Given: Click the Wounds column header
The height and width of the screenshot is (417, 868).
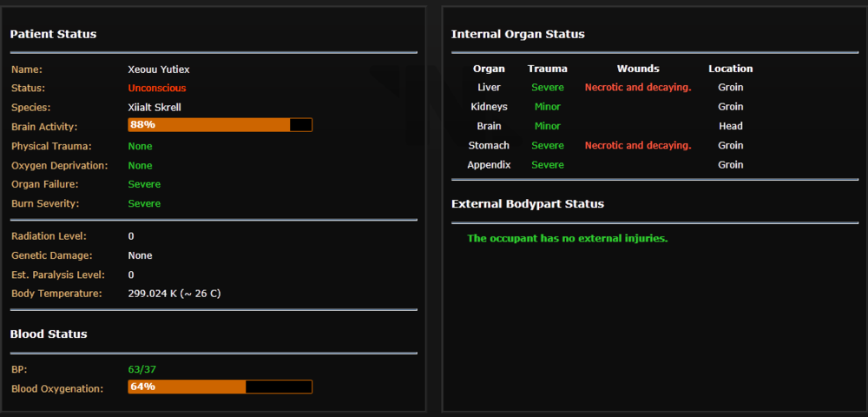Looking at the screenshot, I should [x=638, y=69].
